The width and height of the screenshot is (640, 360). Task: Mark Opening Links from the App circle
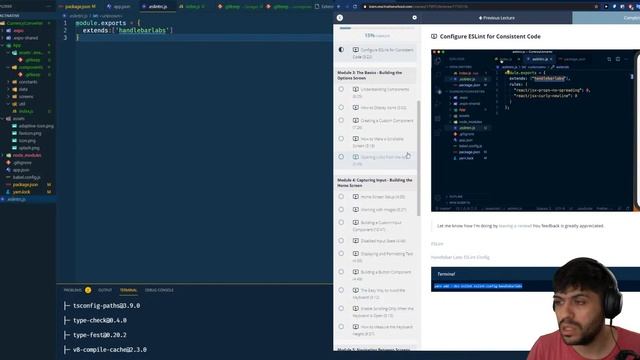click(x=341, y=157)
